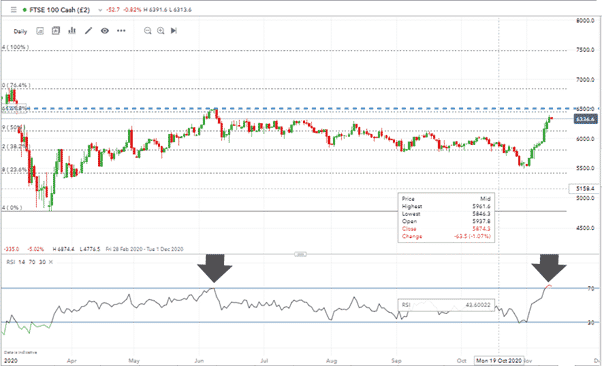Image resolution: width=602 pixels, height=366 pixels.
Task: Zoom out with the minus magnifier
Action: (x=147, y=31)
